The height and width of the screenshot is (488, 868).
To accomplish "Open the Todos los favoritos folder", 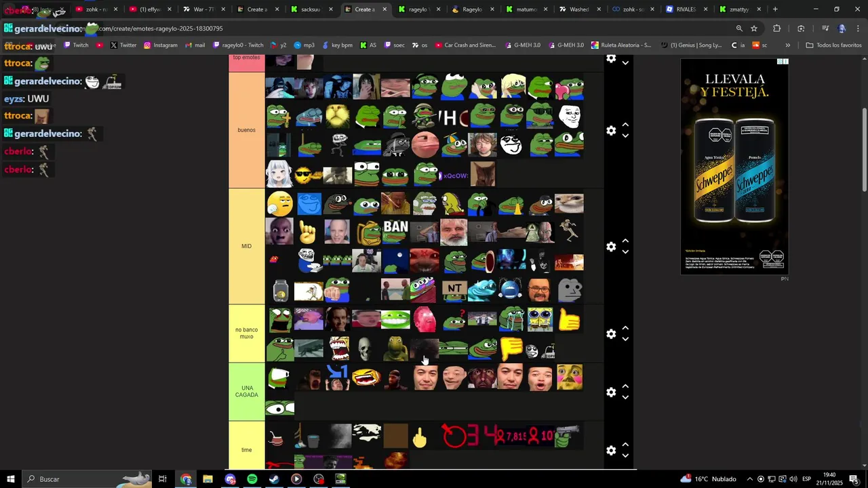I will [834, 45].
